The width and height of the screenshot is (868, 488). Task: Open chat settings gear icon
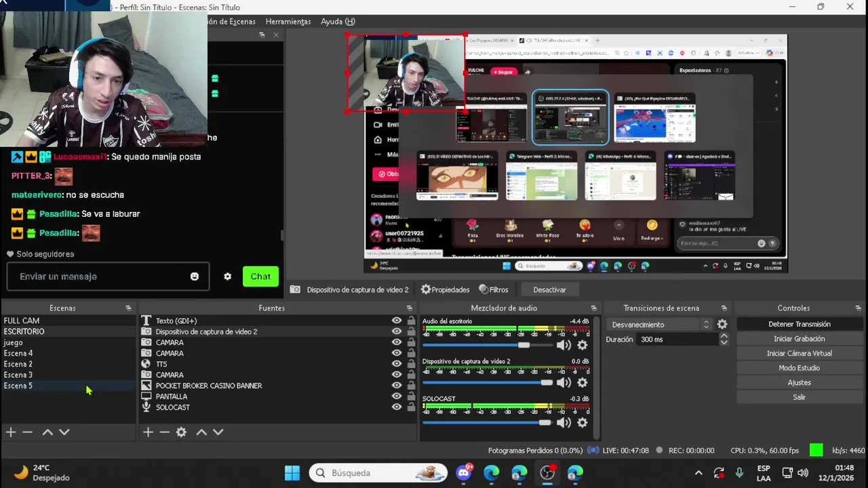pos(228,277)
